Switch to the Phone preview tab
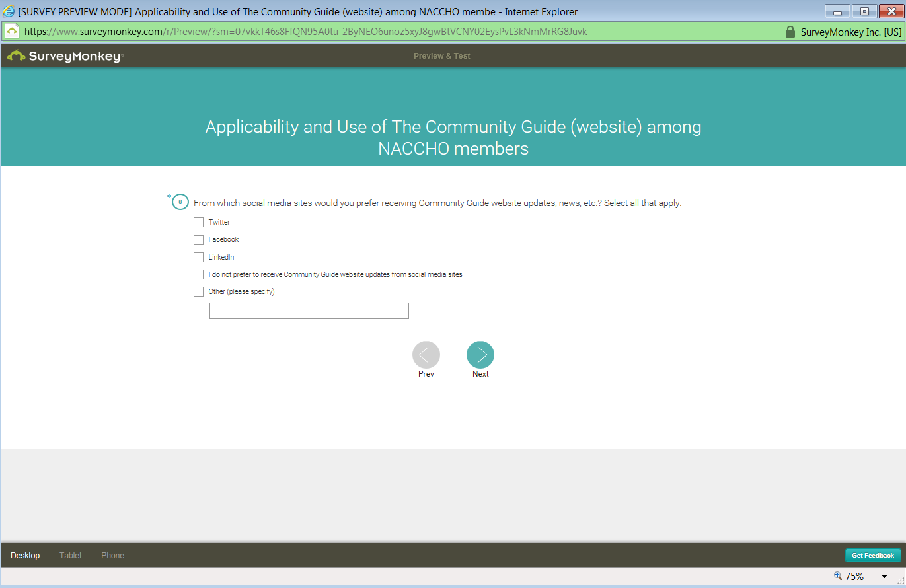Image resolution: width=906 pixels, height=588 pixels. click(112, 556)
